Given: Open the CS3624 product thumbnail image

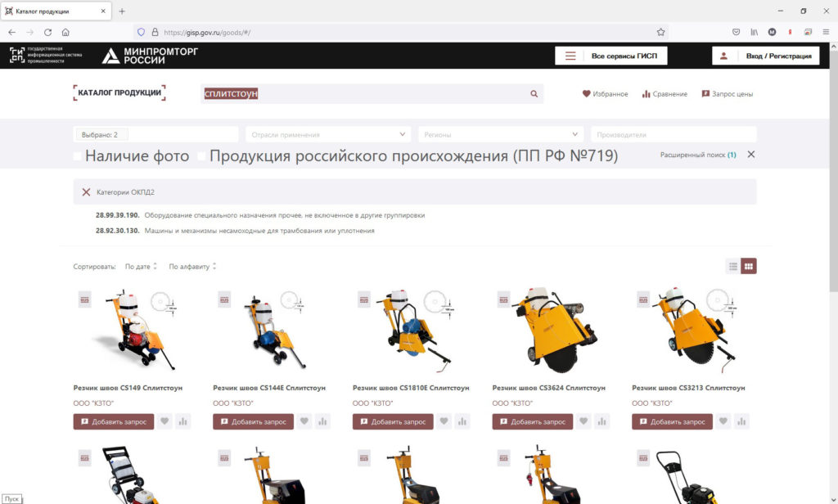Looking at the screenshot, I should 554,330.
